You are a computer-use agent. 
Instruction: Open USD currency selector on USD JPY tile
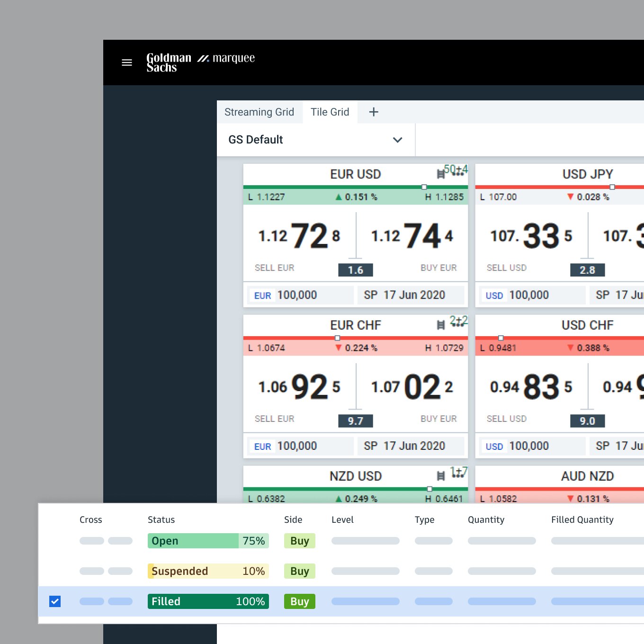494,295
